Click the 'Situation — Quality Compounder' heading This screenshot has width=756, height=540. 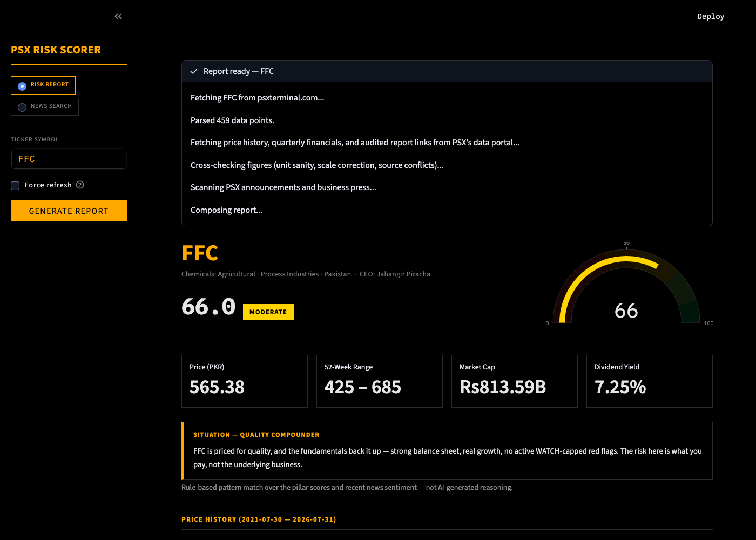click(x=256, y=435)
